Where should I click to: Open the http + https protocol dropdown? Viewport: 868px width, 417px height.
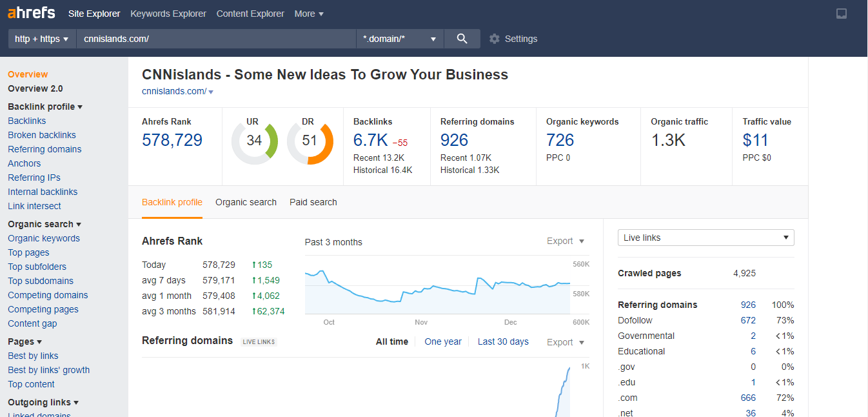pyautogui.click(x=42, y=39)
